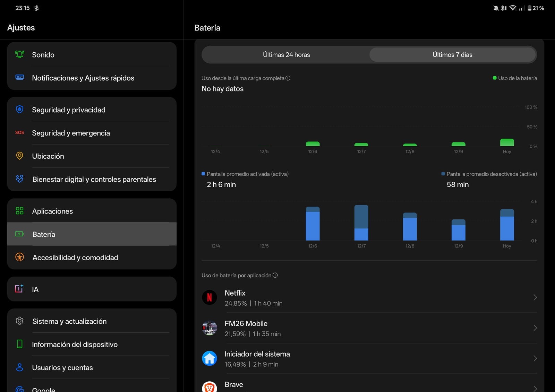The image size is (555, 392).
Task: Click the Ubicación pin icon
Action: pyautogui.click(x=20, y=156)
